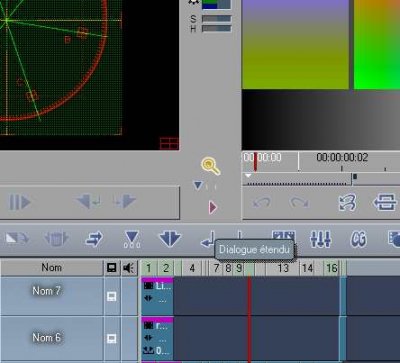This screenshot has width=400, height=363.
Task: Click the speaker column header icon
Action: point(129,268)
